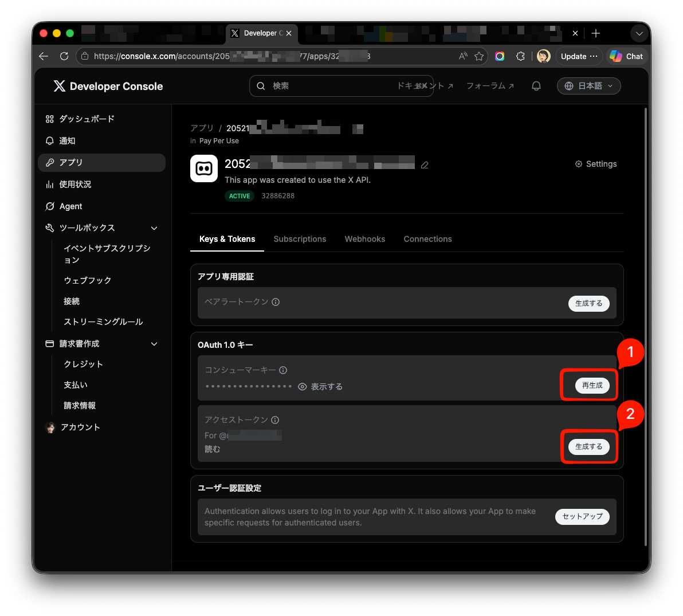This screenshot has height=616, width=683.
Task: Open the colorful circle extension icon
Action: tap(500, 56)
